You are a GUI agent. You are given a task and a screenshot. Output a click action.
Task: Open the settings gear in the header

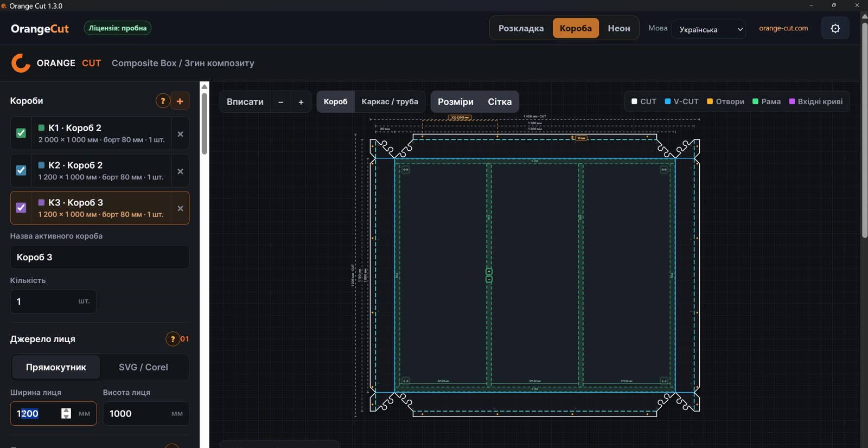point(835,28)
